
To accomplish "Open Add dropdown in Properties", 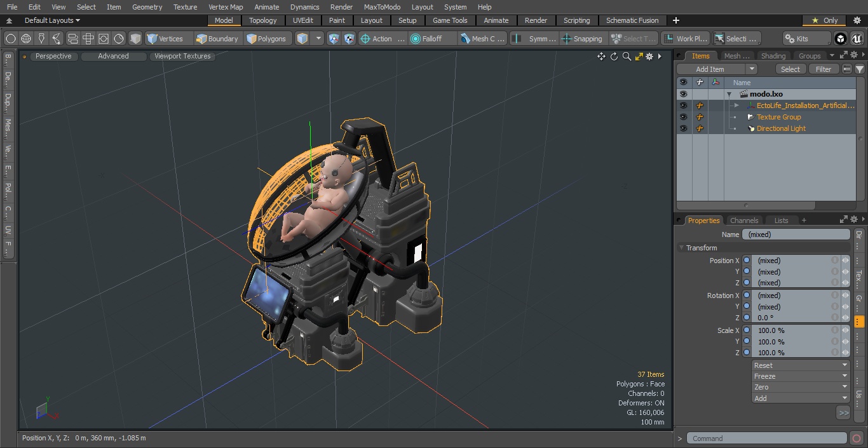I will 801,398.
